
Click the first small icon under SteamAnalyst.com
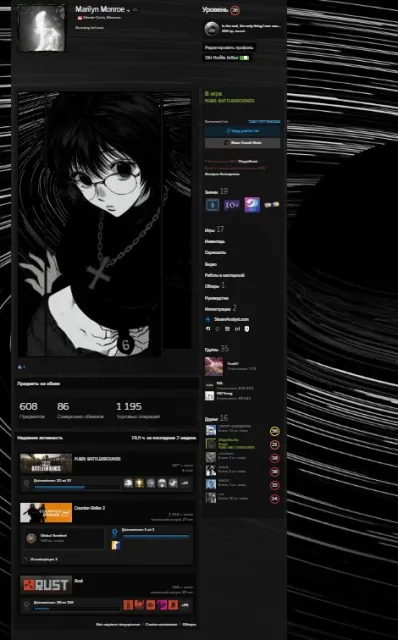207,329
